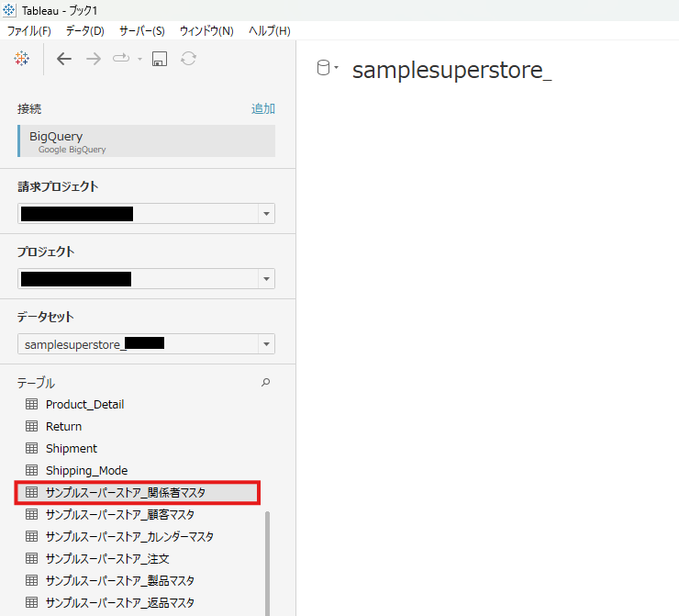Image resolution: width=679 pixels, height=616 pixels.
Task: Select サンプルスーパーストア_注文 table name
Action: (107, 559)
